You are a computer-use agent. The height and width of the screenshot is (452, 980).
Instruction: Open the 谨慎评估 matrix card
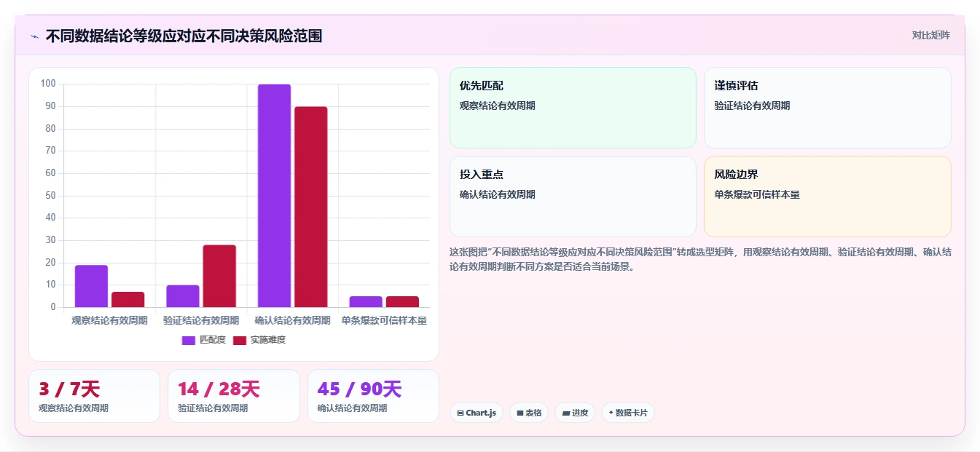pos(828,108)
